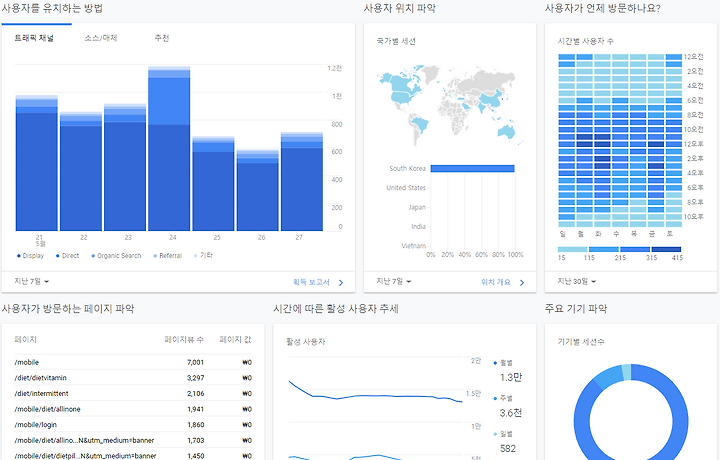Click the world map in 국가별 세션
The width and height of the screenshot is (720, 460).
449,106
